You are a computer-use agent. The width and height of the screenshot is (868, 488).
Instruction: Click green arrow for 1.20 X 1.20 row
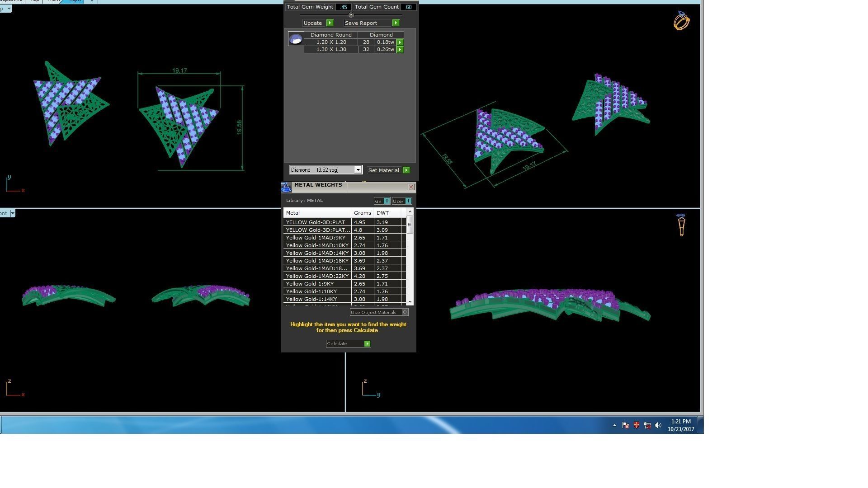pyautogui.click(x=400, y=42)
